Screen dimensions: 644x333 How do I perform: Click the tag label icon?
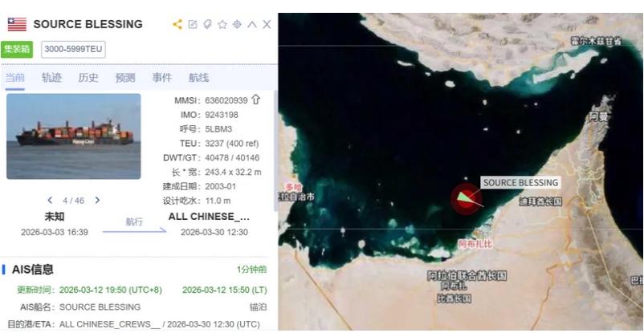[207, 24]
